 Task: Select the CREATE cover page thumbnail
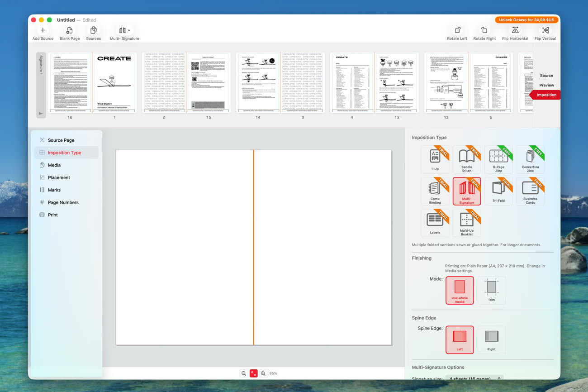click(114, 82)
